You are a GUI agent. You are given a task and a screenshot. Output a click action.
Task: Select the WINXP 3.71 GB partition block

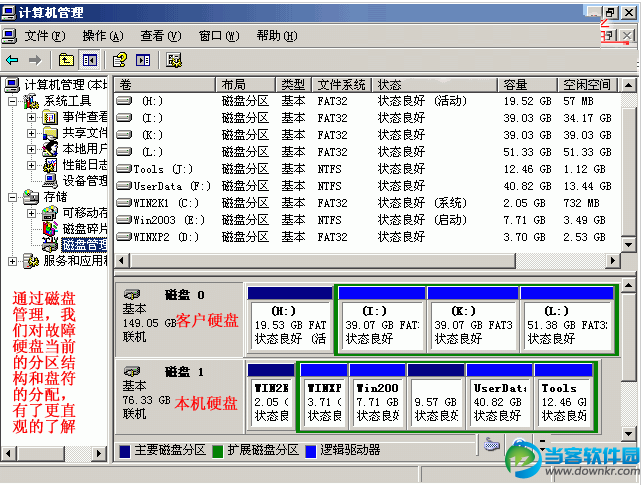324,397
